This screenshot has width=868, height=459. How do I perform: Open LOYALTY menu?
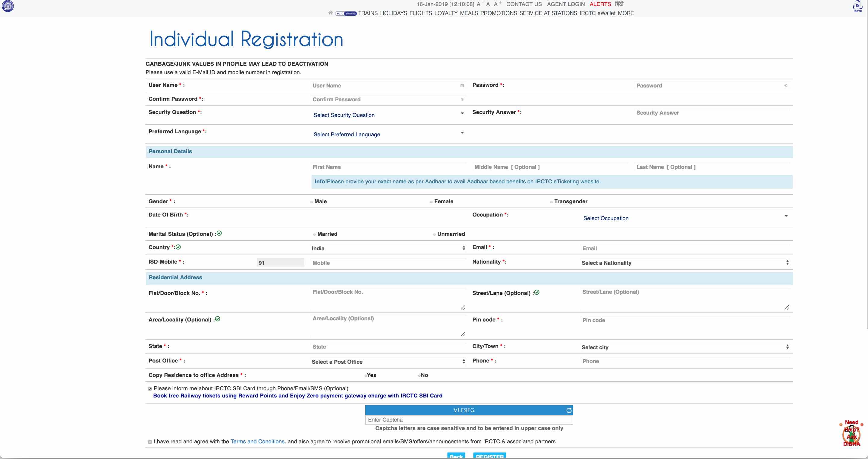pos(446,13)
